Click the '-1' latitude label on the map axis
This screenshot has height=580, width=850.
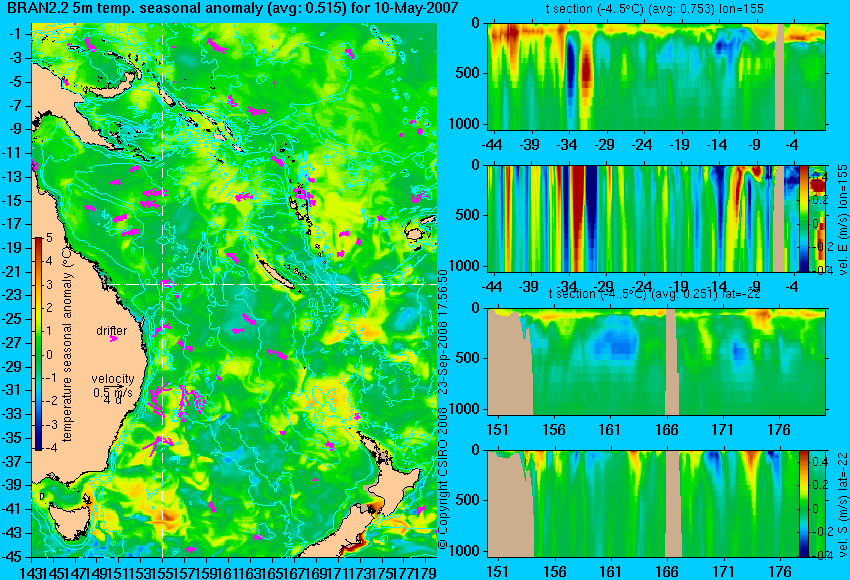click(x=15, y=34)
